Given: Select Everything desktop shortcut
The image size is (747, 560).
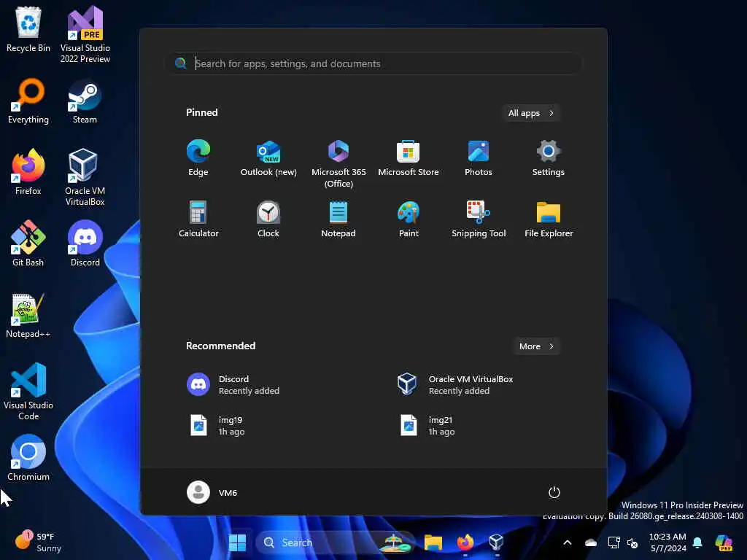Looking at the screenshot, I should (28, 101).
